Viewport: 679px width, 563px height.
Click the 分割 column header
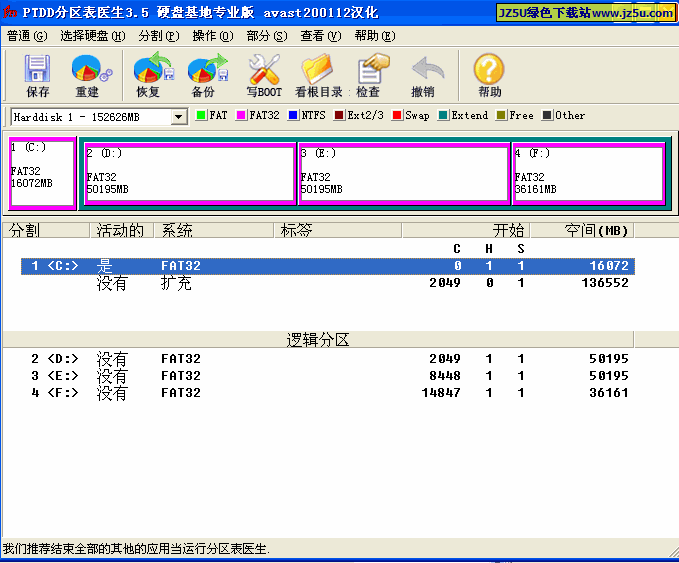46,230
